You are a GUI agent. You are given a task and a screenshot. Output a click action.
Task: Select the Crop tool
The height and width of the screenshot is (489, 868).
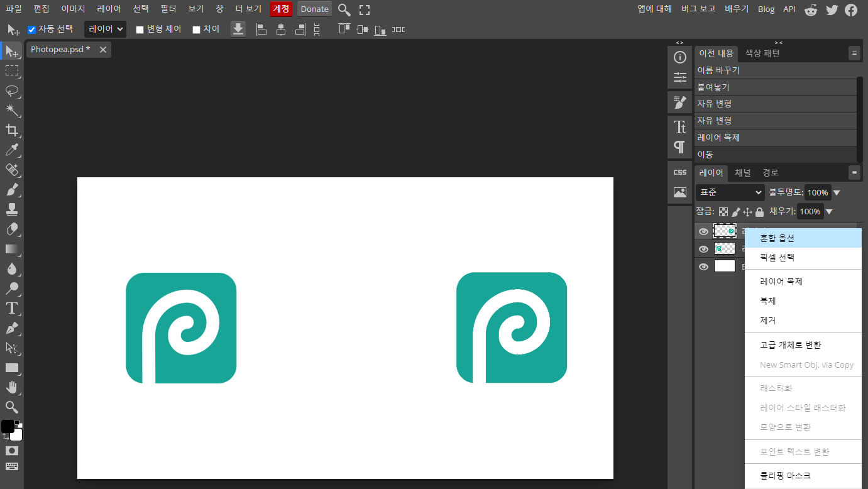pyautogui.click(x=12, y=130)
